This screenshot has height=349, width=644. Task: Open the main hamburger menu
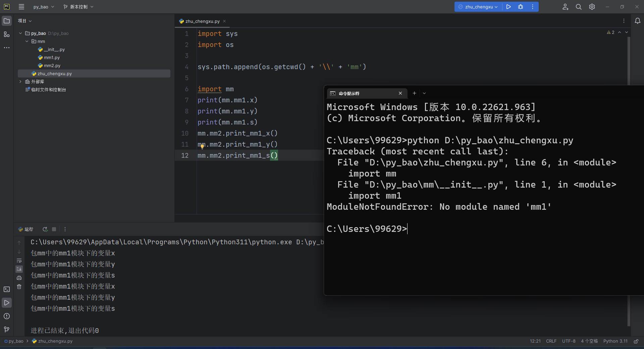click(x=21, y=7)
